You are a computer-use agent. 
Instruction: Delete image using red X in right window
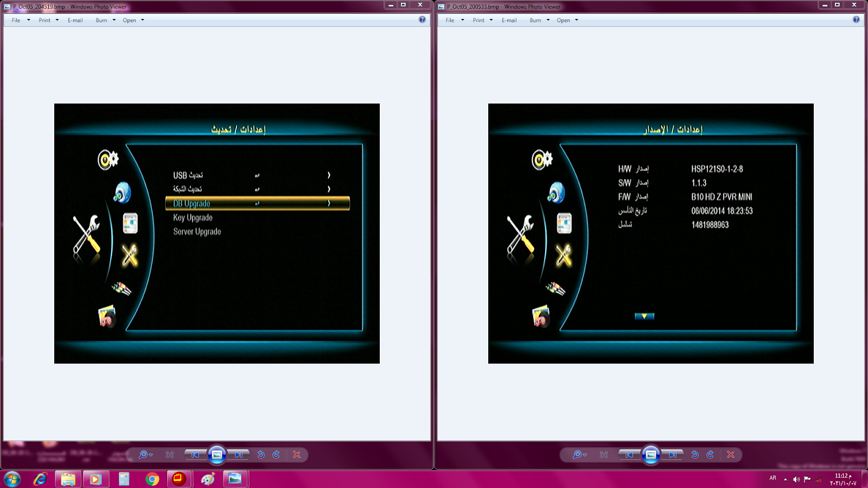[731, 454]
